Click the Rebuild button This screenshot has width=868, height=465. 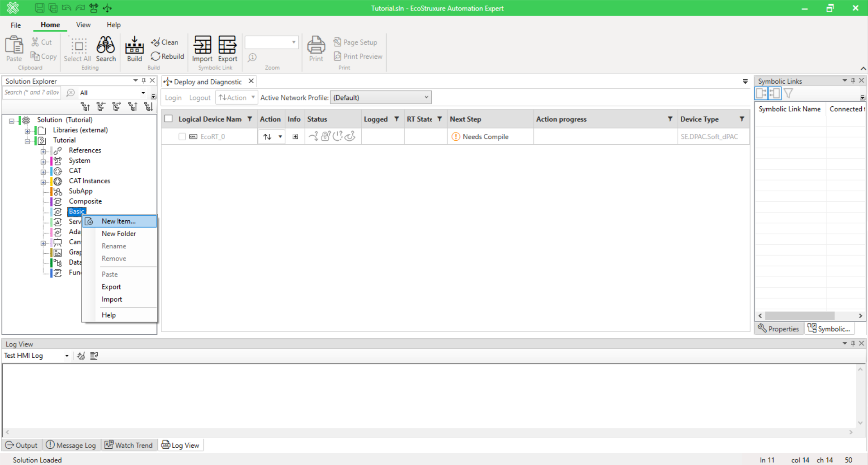[x=167, y=56]
